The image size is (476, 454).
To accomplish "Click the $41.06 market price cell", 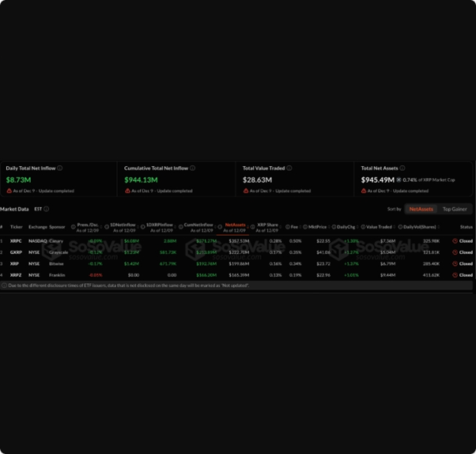I will 323,252.
